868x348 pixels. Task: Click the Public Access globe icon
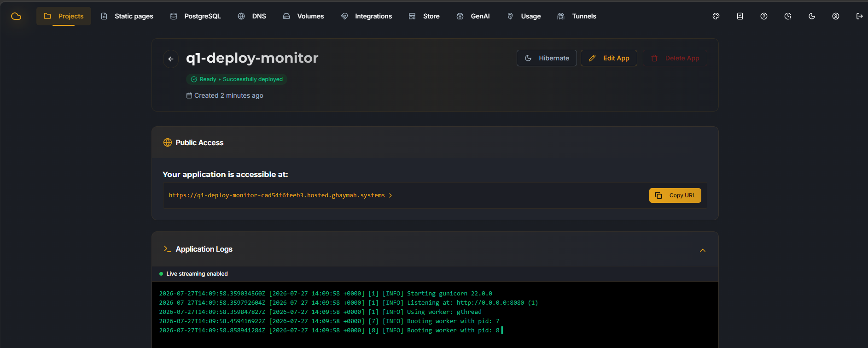(168, 143)
